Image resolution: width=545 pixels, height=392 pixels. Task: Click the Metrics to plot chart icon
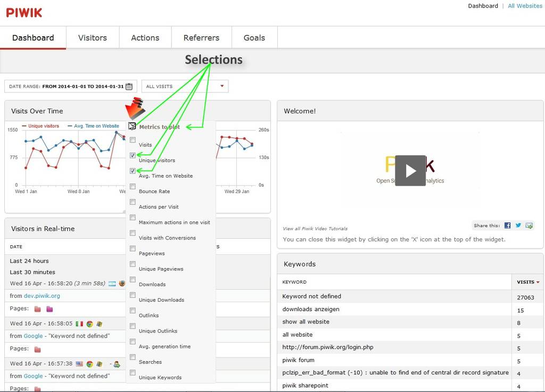coord(132,126)
